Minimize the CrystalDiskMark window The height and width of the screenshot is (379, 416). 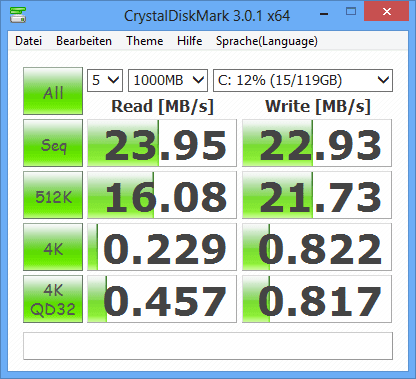(324, 13)
